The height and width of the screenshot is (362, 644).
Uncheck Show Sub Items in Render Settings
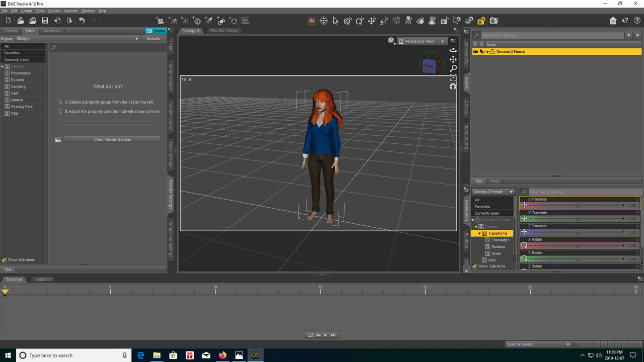[x=5, y=260]
